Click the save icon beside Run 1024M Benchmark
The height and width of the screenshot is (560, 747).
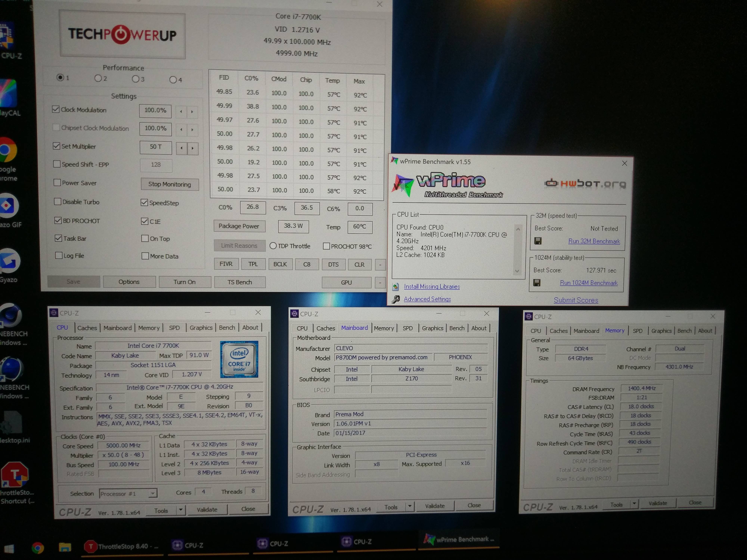[537, 283]
